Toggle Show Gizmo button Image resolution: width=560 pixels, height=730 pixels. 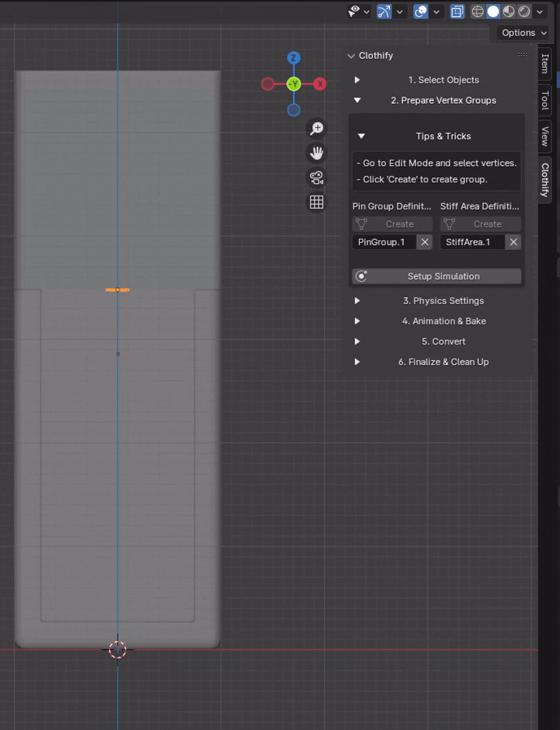tap(384, 12)
